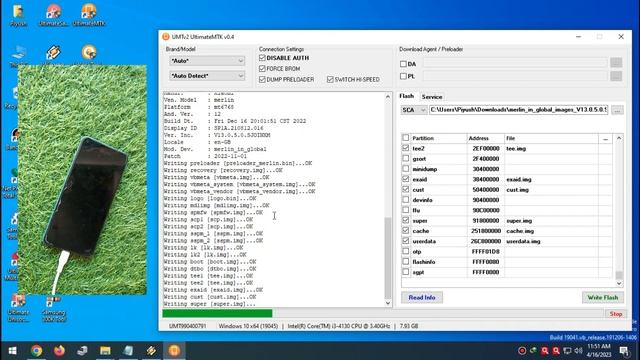Screen dimensions: 640x360
Task: Enable the PL checkbox
Action: pyautogui.click(x=403, y=76)
